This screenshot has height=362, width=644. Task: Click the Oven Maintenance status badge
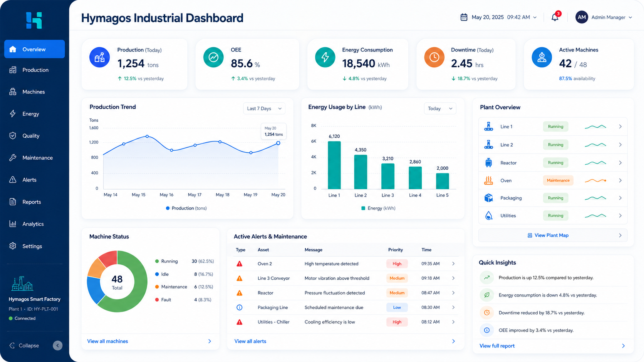[x=558, y=180]
